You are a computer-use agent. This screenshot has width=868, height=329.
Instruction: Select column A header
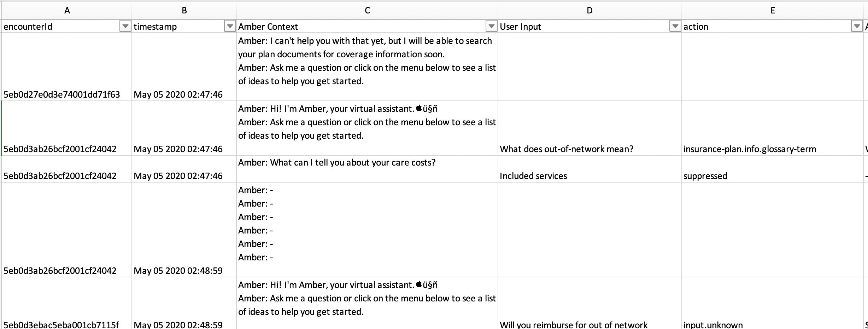[x=67, y=11]
